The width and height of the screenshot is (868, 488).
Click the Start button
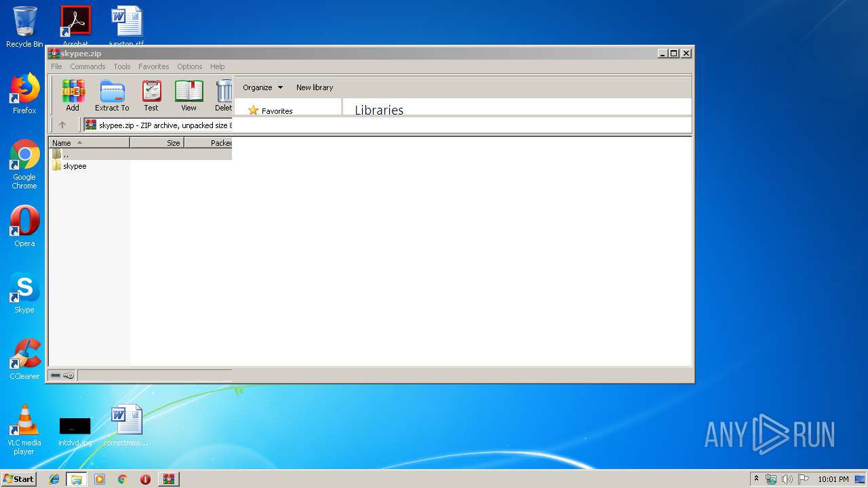19,479
